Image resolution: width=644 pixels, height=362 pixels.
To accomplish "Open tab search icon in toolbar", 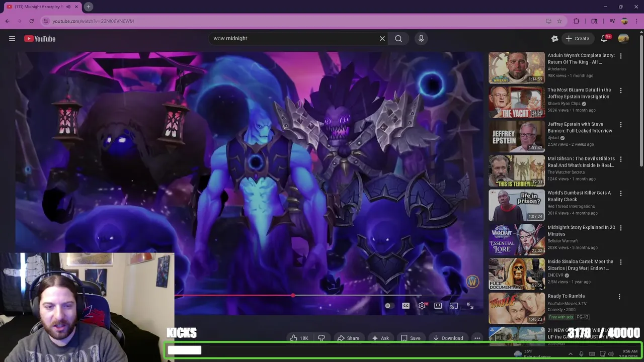I will click(594, 21).
